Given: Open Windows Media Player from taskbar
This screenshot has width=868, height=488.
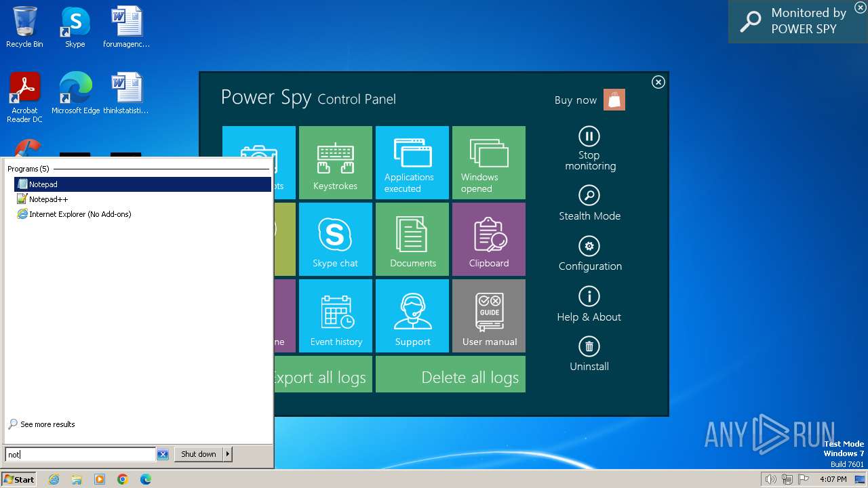Looking at the screenshot, I should [100, 479].
